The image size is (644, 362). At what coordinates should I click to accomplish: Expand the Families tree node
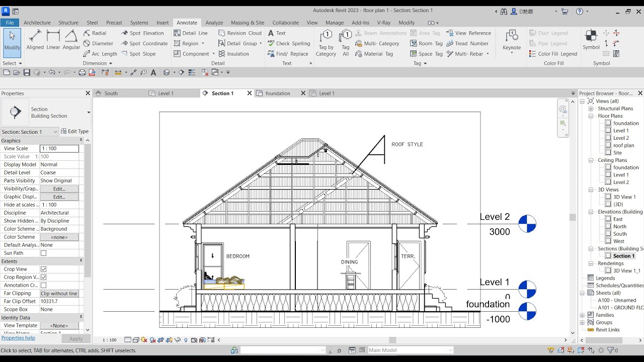coord(583,315)
